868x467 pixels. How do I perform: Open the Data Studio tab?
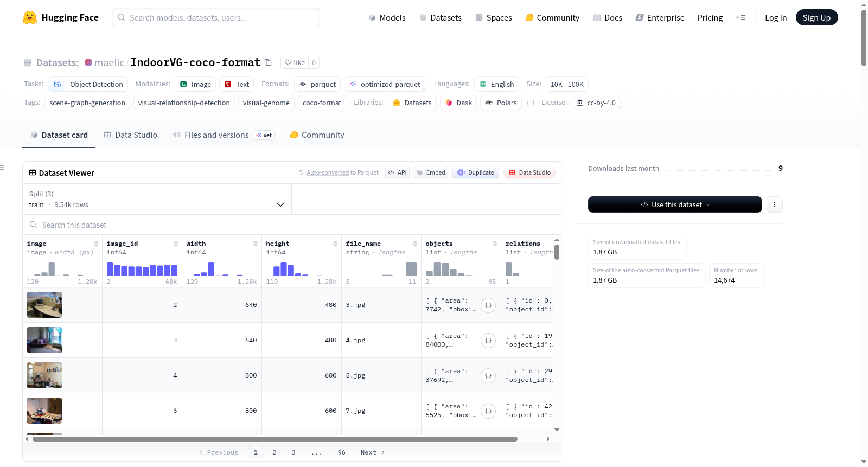coord(130,135)
